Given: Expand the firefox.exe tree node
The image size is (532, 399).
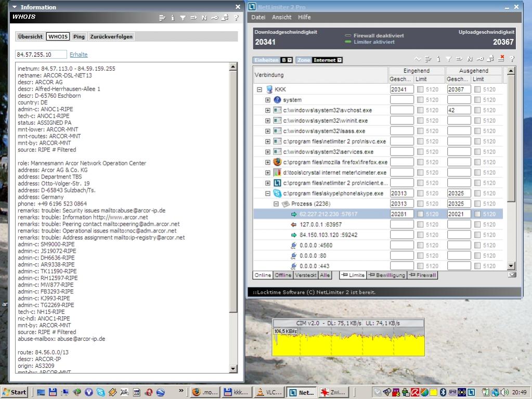Looking at the screenshot, I should coord(268,162).
